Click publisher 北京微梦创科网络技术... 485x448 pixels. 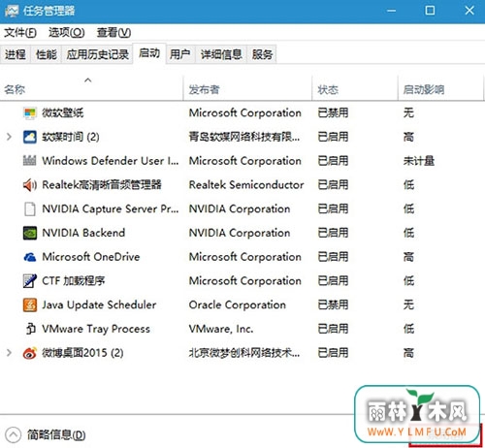point(244,353)
